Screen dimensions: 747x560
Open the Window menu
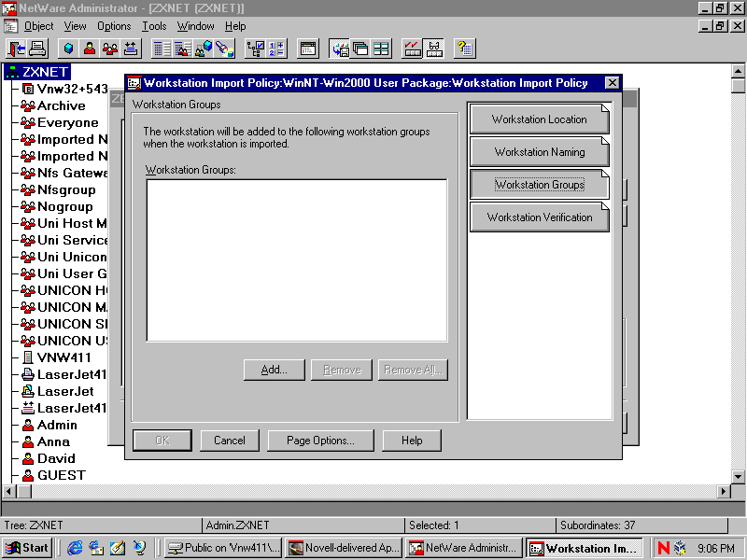(195, 26)
